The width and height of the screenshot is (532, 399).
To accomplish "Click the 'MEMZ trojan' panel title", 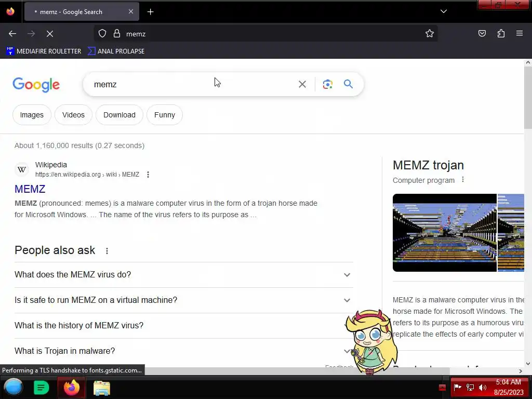I will (428, 165).
